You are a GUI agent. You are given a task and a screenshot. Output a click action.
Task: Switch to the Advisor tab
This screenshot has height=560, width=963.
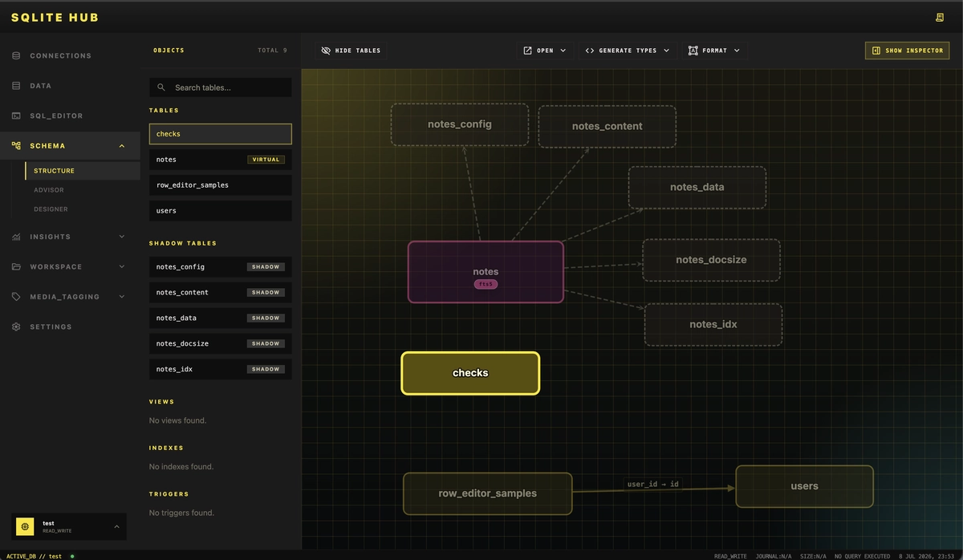coord(49,190)
